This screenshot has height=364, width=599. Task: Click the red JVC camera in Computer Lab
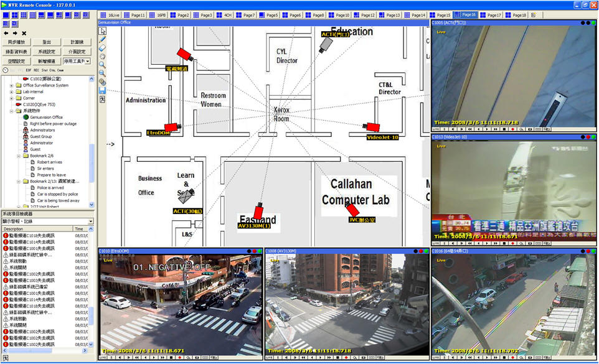coord(353,210)
